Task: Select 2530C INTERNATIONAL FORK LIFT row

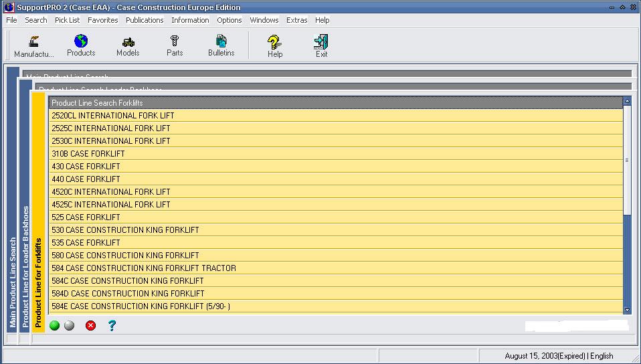Action: (336, 141)
